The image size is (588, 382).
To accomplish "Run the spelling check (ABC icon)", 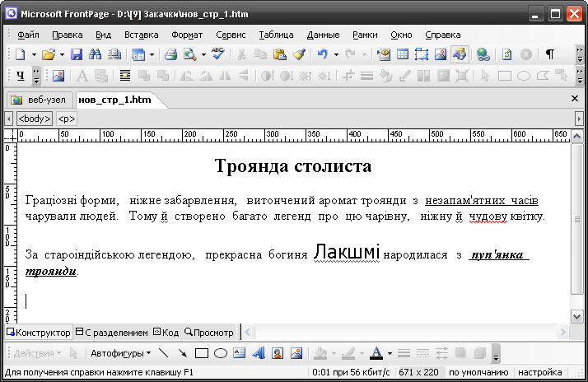I will click(x=217, y=54).
